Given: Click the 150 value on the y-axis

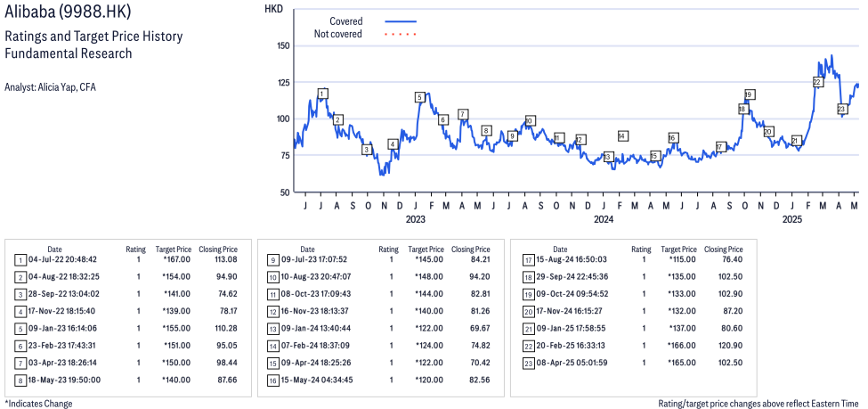Looking at the screenshot, I should point(282,45).
